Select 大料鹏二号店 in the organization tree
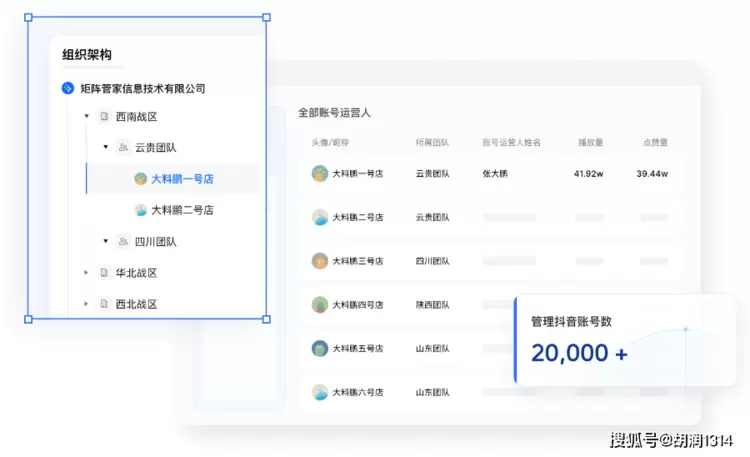The image size is (750, 457). pyautogui.click(x=182, y=210)
